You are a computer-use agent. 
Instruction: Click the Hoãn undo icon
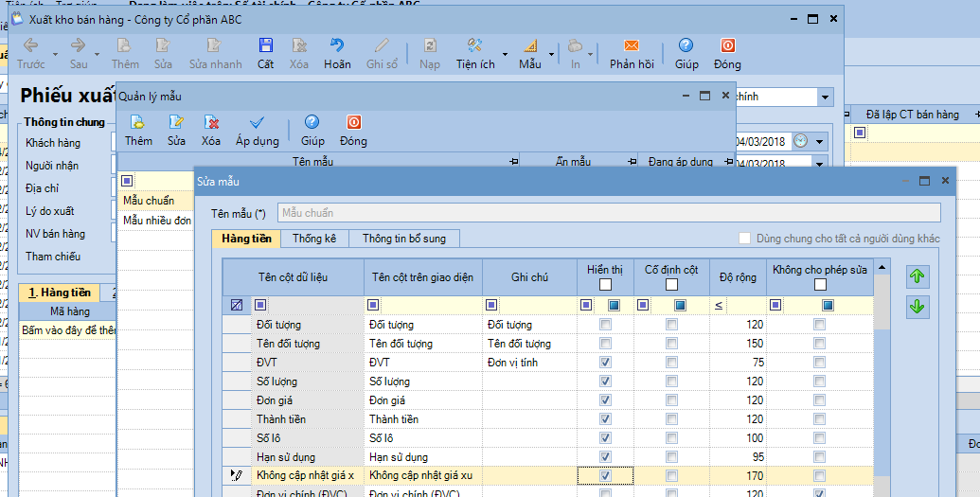337,45
